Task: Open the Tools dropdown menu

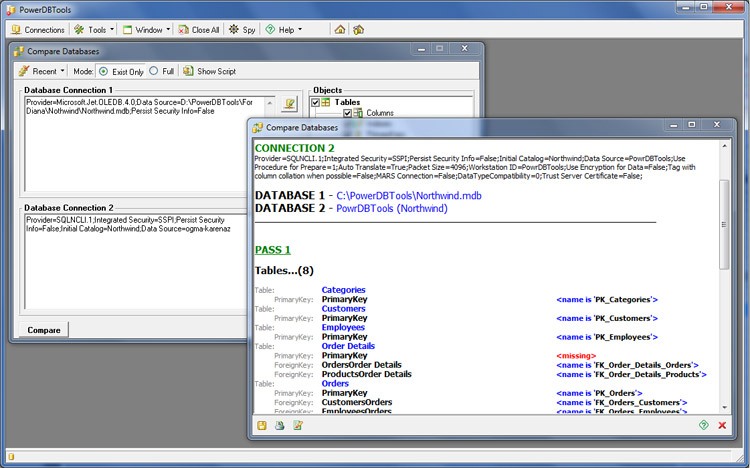Action: point(95,30)
